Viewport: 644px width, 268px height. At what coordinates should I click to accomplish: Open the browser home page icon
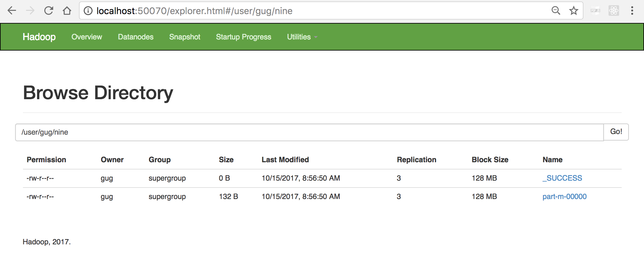click(x=67, y=11)
